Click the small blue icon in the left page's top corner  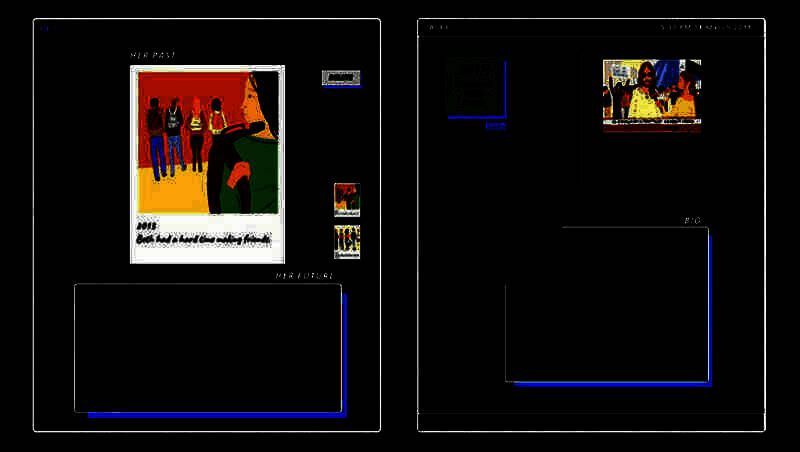click(x=44, y=27)
